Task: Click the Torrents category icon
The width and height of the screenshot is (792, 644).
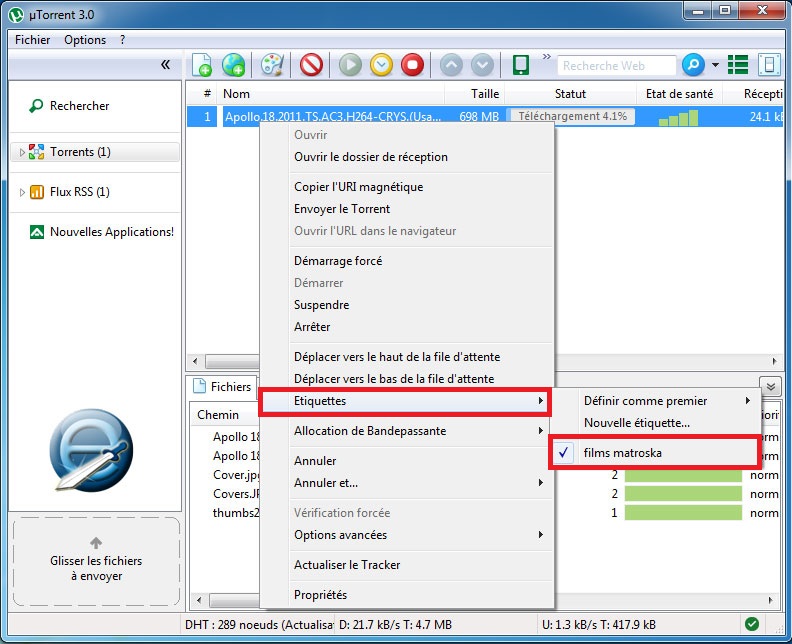Action: click(x=36, y=152)
